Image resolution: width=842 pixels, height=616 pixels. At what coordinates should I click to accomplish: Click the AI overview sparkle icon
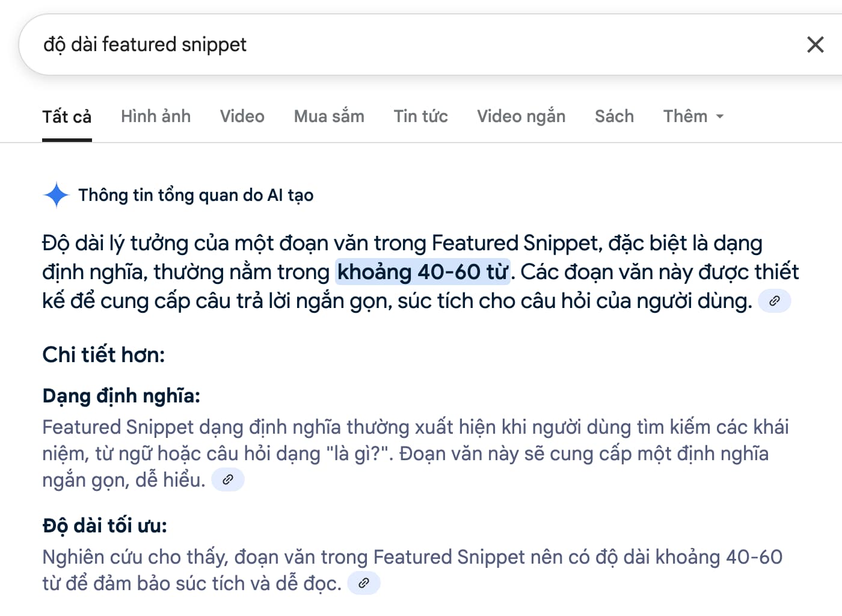coord(57,195)
